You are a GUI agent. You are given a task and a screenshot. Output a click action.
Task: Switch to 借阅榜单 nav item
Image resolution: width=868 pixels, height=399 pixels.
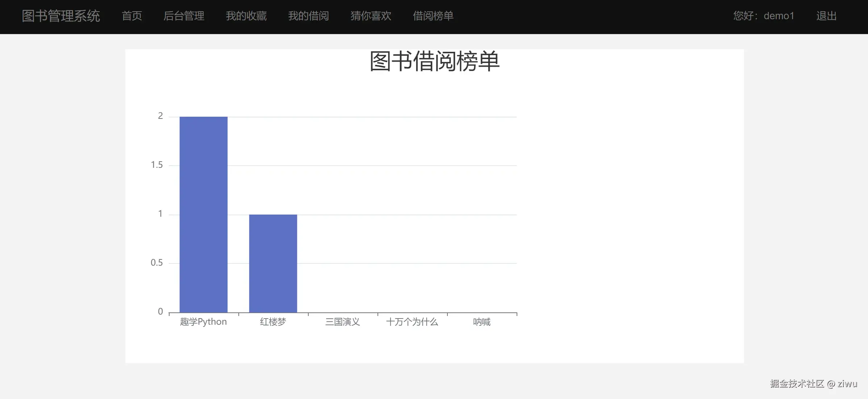pyautogui.click(x=433, y=16)
